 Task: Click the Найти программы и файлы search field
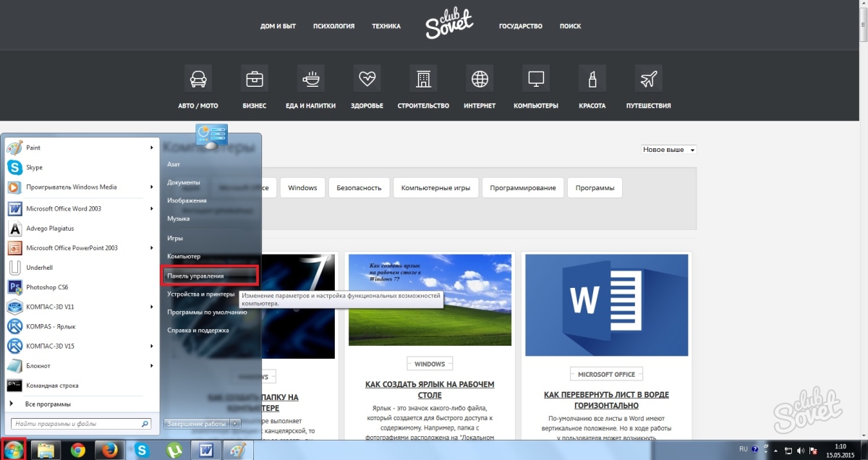[75, 424]
